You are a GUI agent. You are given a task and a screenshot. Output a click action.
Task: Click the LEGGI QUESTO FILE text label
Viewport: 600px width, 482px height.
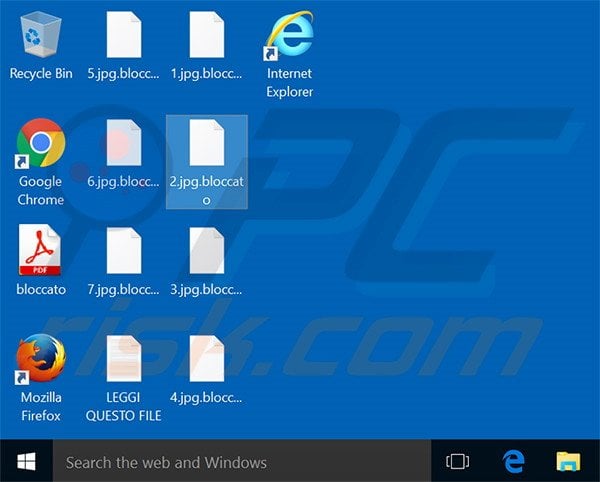(124, 406)
